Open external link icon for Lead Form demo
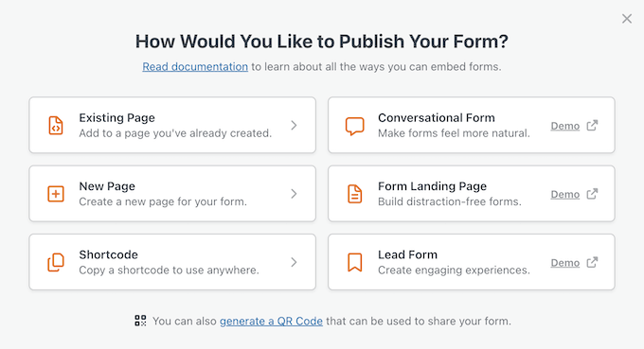This screenshot has height=349, width=644. point(592,263)
